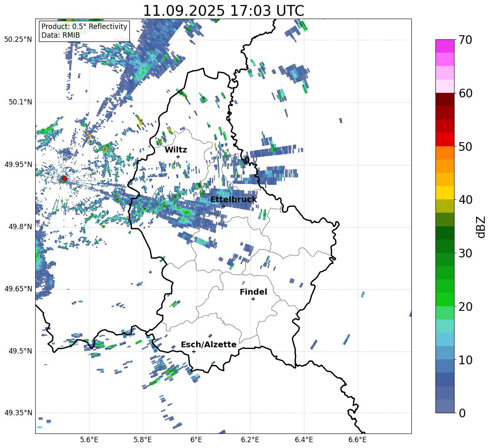Click the Esch/Alzette city label
The height and width of the screenshot is (448, 491).
click(x=209, y=344)
